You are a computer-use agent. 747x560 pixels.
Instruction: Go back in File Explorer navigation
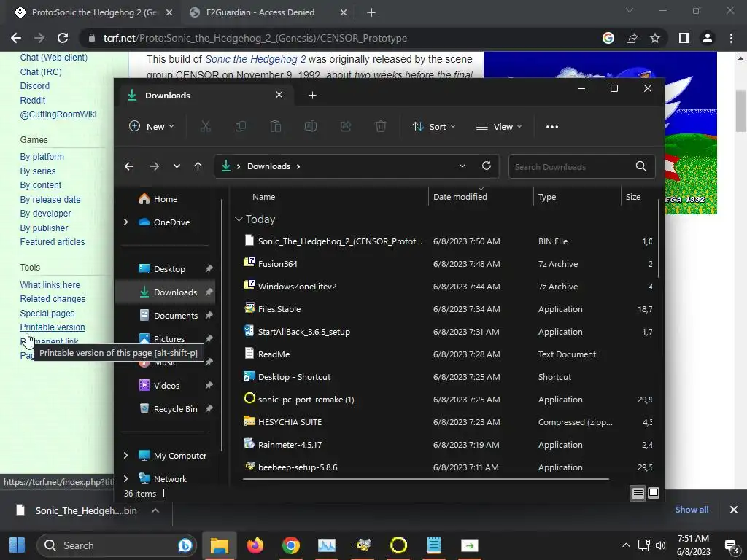click(129, 166)
